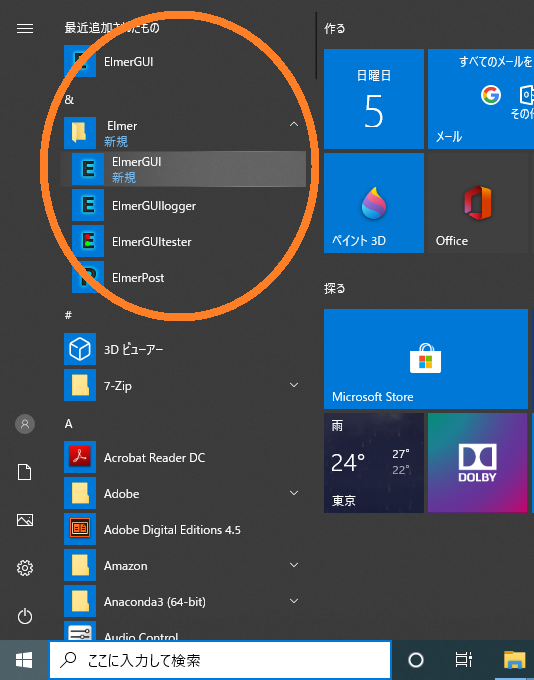Viewport: 534px width, 680px height.
Task: Click the 作る tile group heading
Action: [334, 29]
